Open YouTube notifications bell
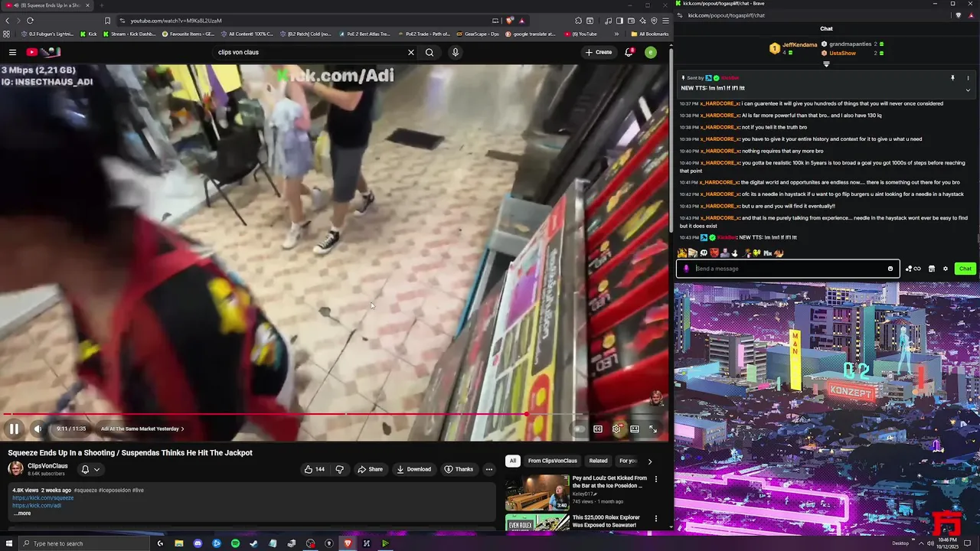Viewport: 980px width, 551px height. [x=629, y=52]
